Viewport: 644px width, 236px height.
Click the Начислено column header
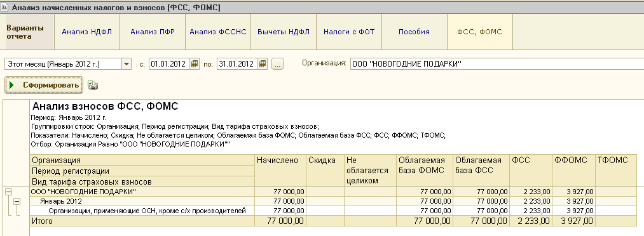[280, 171]
